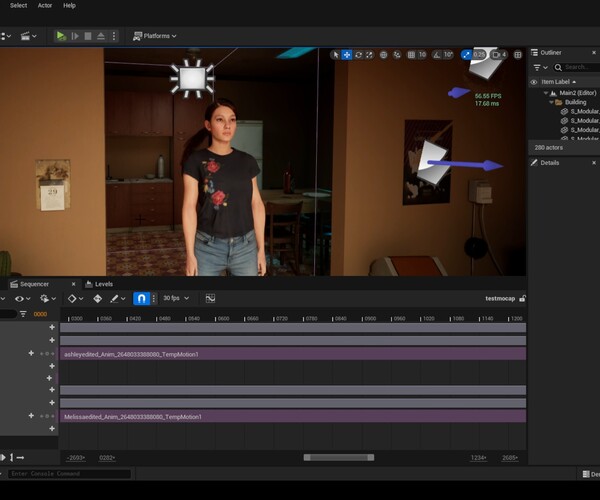600x500 pixels.
Task: Click the Enter Console Command field
Action: tap(69, 474)
